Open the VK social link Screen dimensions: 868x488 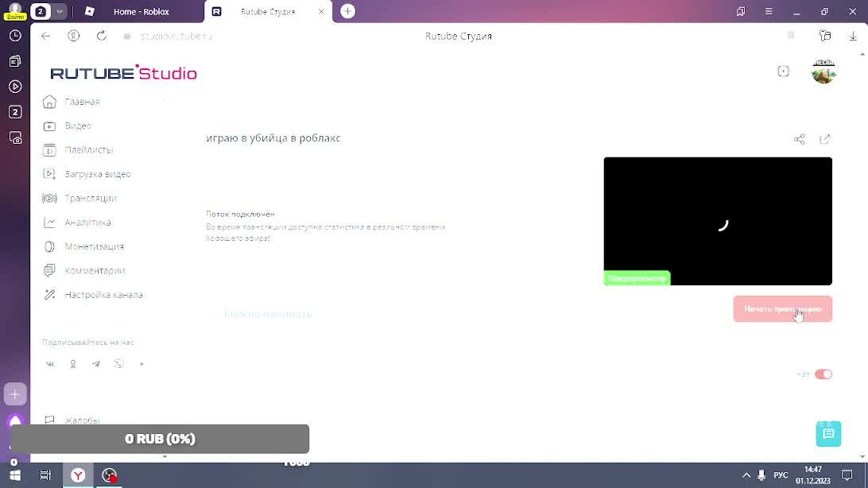pyautogui.click(x=50, y=364)
